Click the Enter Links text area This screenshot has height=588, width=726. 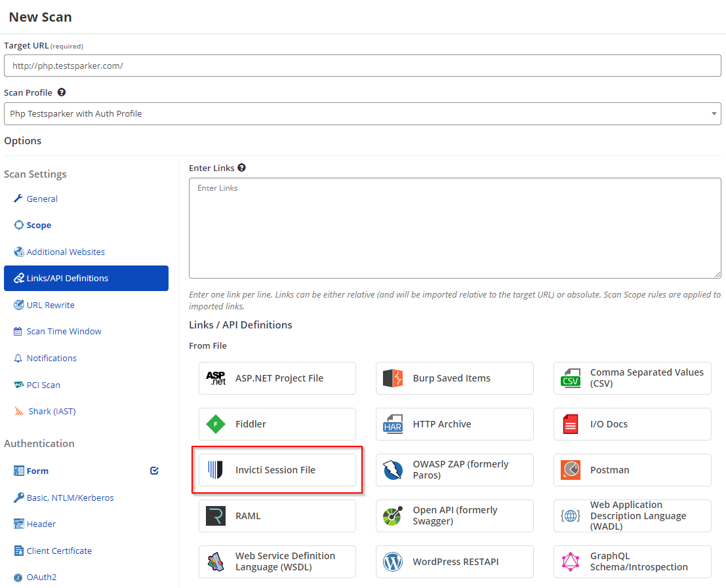coord(455,228)
